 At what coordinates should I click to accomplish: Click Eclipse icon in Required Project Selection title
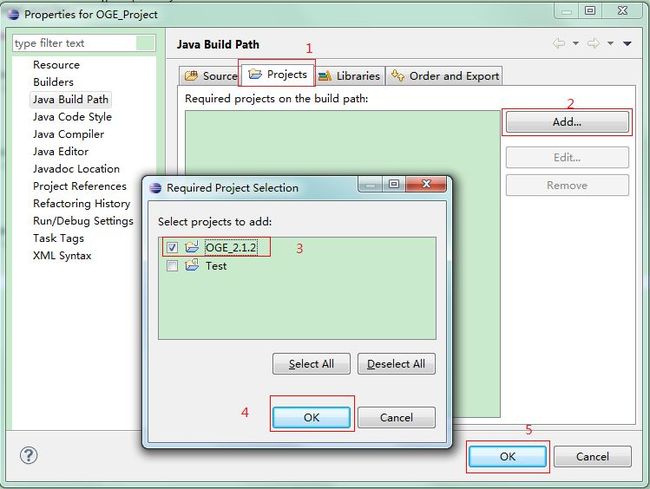(x=155, y=188)
